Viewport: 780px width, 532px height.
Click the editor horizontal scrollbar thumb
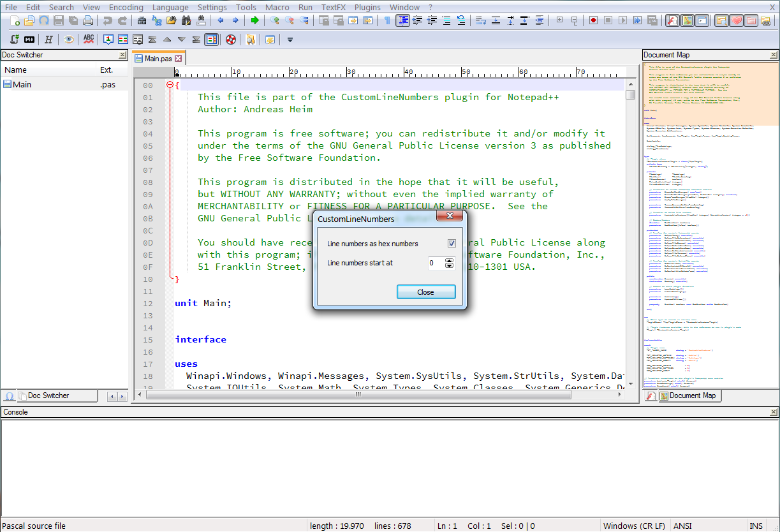point(358,395)
